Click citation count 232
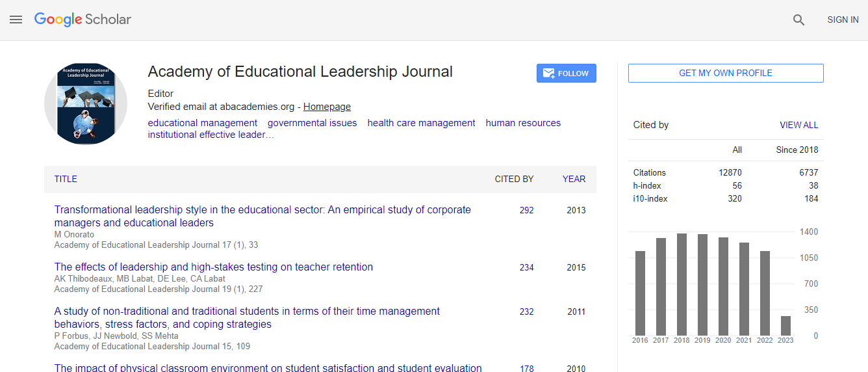This screenshot has width=868, height=372. coord(526,312)
